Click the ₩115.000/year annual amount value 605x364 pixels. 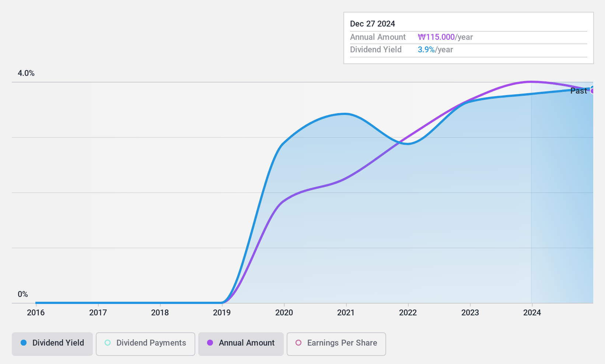tap(445, 37)
